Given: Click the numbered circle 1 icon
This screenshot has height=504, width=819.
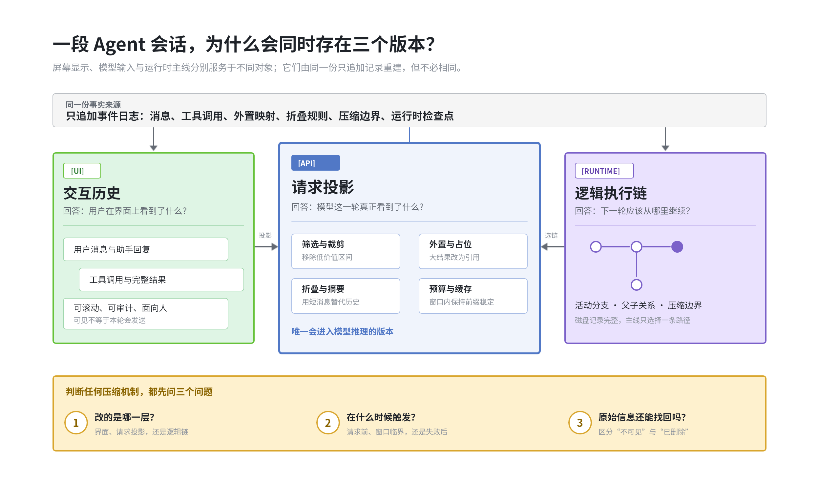Looking at the screenshot, I should (x=76, y=422).
